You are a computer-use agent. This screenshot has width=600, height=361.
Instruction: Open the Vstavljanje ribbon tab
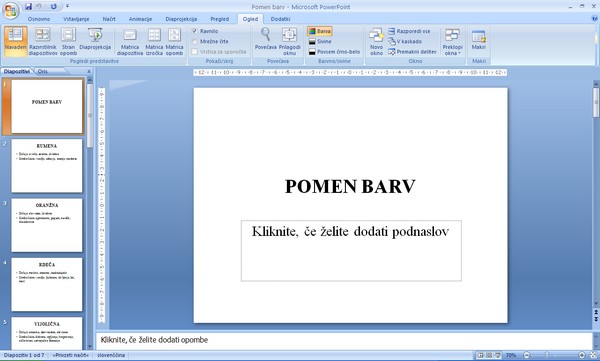[x=76, y=19]
